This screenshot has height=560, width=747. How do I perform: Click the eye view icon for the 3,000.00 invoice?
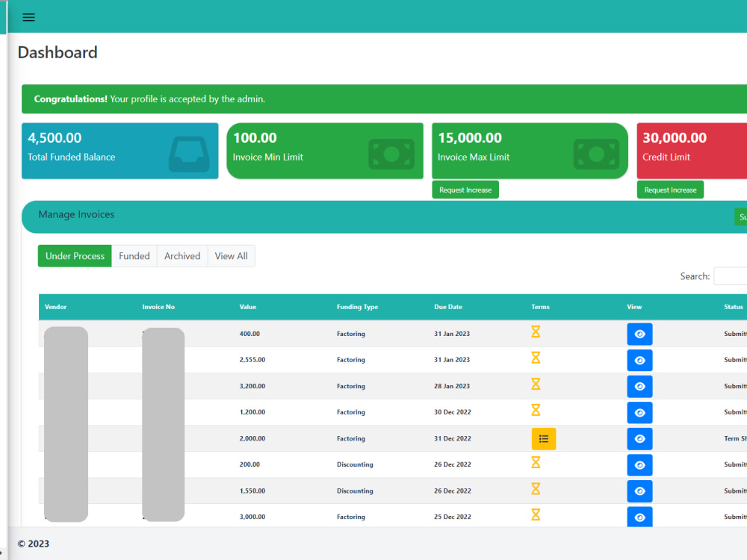[x=639, y=517]
